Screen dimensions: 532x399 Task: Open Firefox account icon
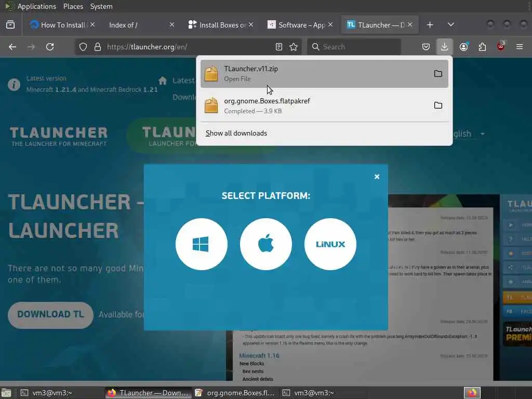point(464,47)
